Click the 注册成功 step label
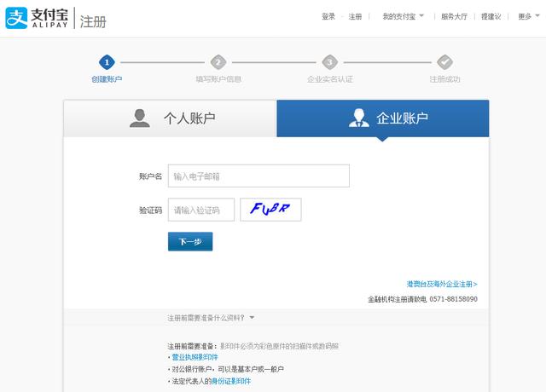Screen dimensions: 546x392 click(x=444, y=79)
